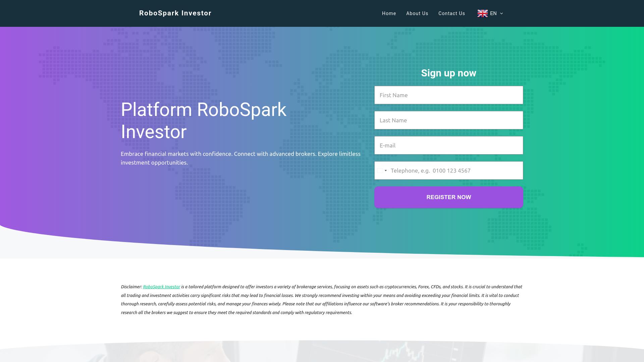
Task: Follow the RoboSpark Investor disclaimer link
Action: tap(161, 287)
